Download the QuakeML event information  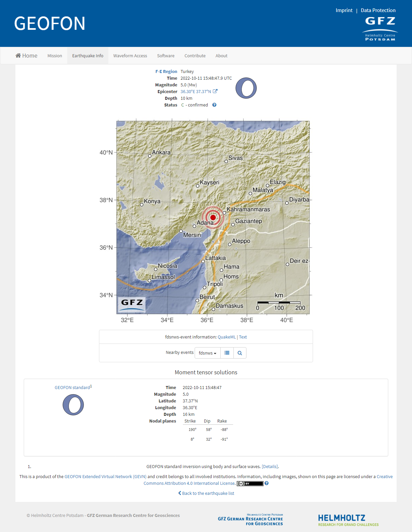227,337
